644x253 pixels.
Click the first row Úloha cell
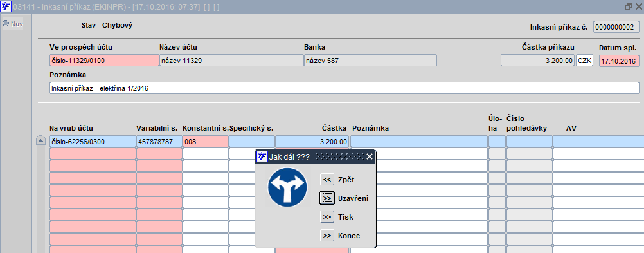(497, 142)
